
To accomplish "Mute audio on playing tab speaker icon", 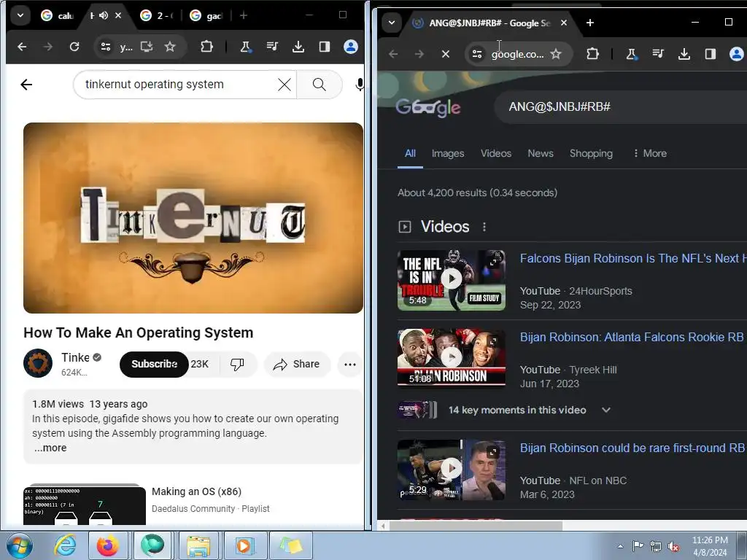I will (x=104, y=16).
